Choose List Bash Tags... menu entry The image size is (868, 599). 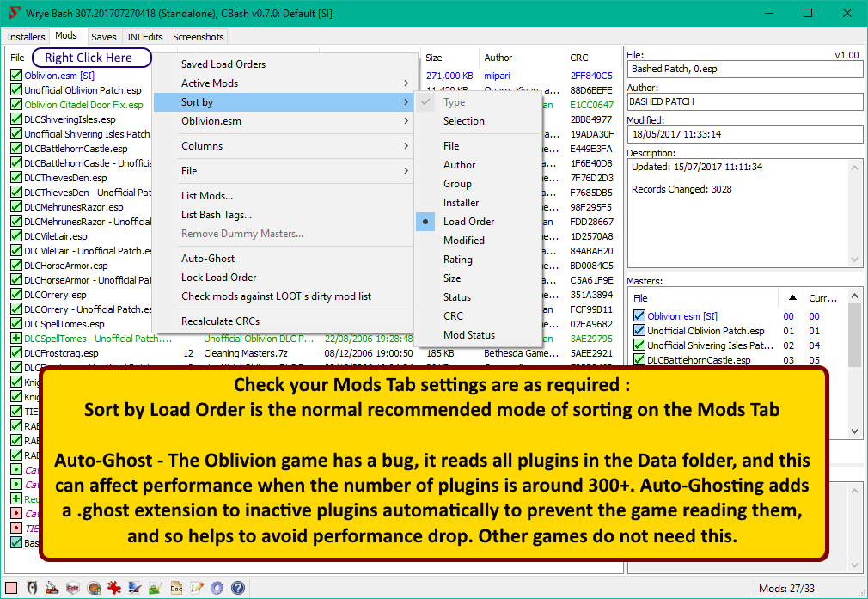point(284,215)
